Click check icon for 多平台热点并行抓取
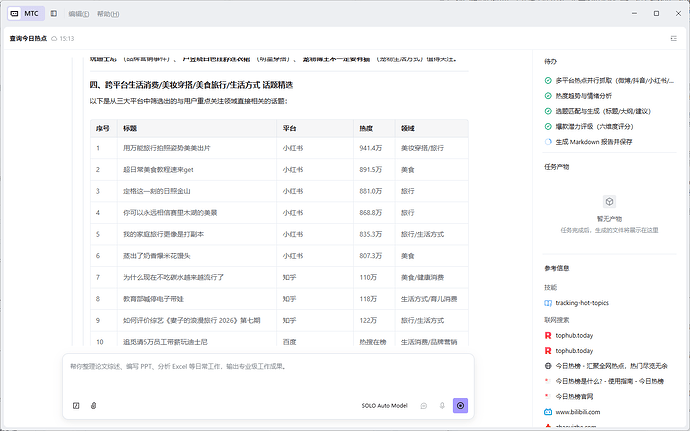The height and width of the screenshot is (431, 690). [548, 81]
